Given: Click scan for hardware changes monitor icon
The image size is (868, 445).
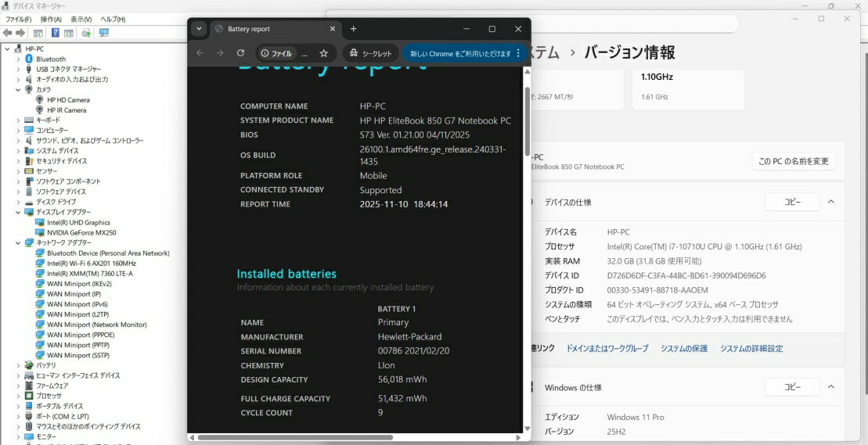Looking at the screenshot, I should point(104,33).
